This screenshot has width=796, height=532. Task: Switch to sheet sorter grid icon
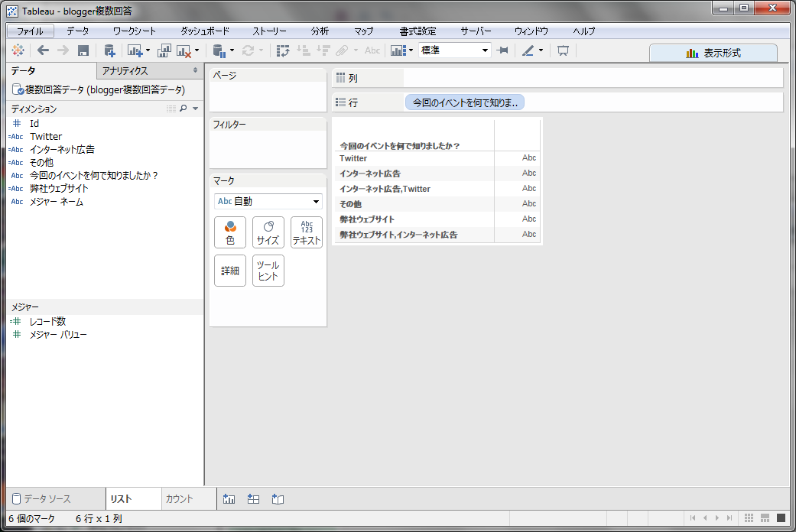point(749,517)
